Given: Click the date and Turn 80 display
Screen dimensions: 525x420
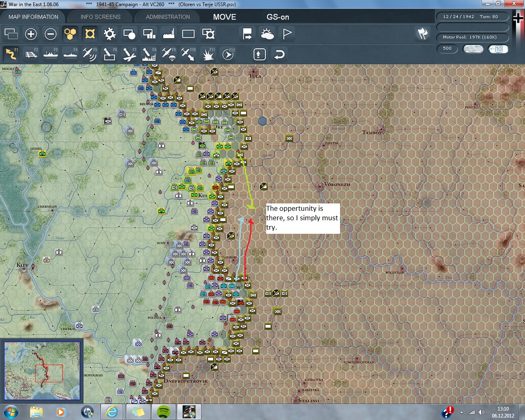Looking at the screenshot, I should tap(472, 17).
